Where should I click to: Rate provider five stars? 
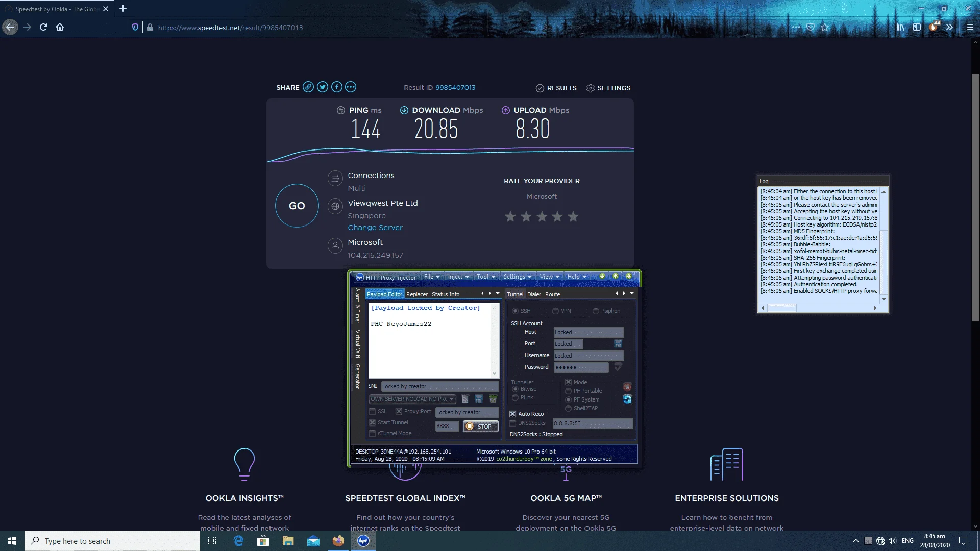[x=573, y=217]
